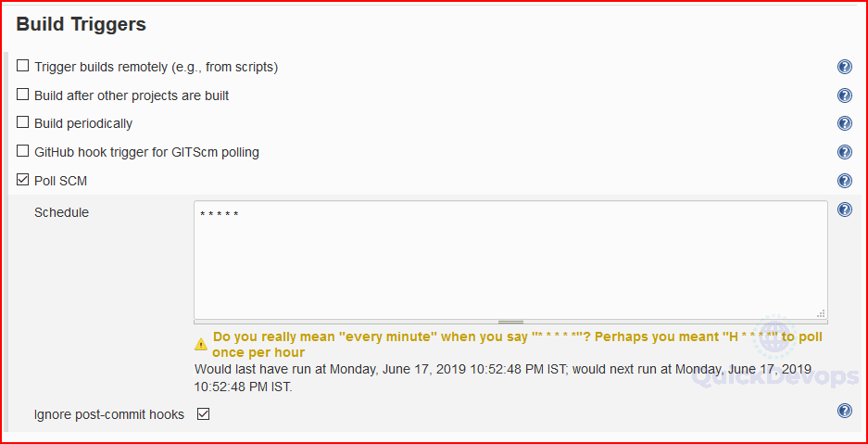Grab the Schedule textarea corner resize grip

pyautogui.click(x=822, y=313)
